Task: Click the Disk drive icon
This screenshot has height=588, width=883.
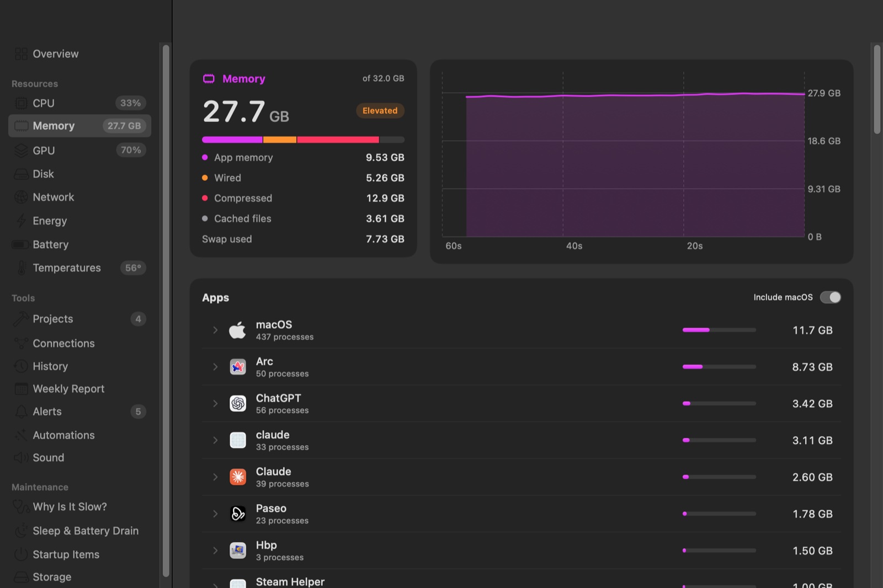Action: (21, 174)
